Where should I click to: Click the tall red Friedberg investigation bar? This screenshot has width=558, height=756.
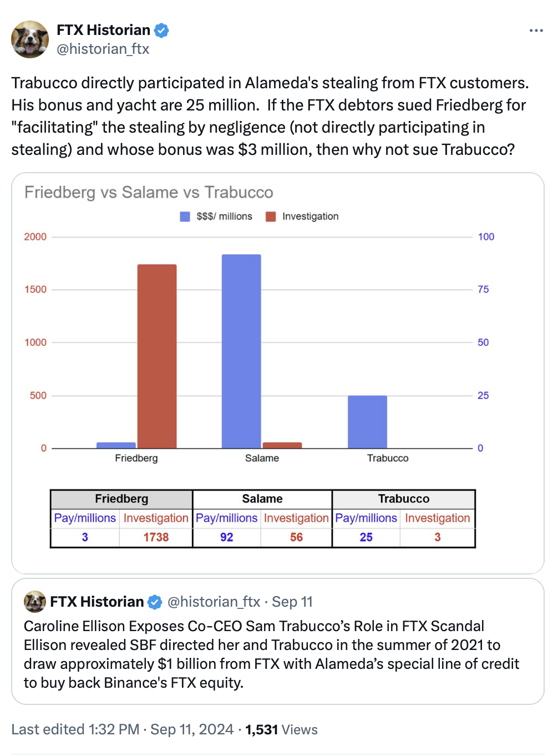coord(157,356)
